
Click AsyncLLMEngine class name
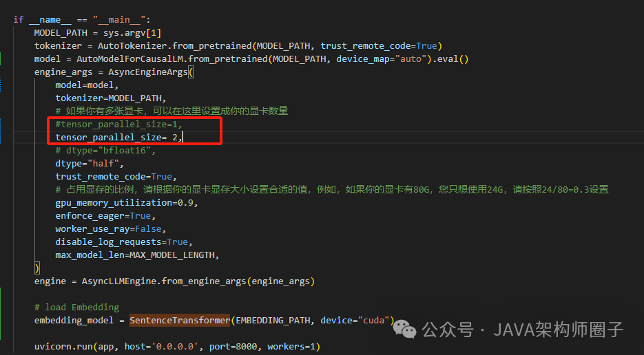point(118,281)
